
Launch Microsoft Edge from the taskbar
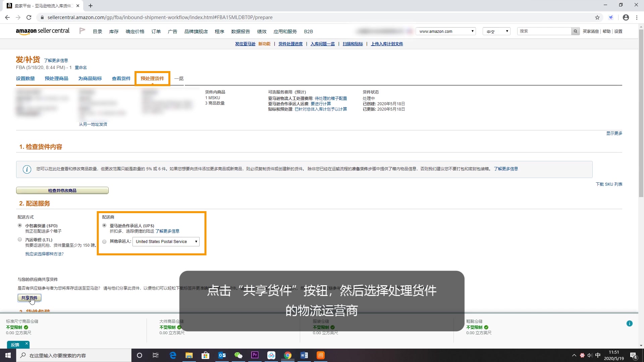[173, 355]
